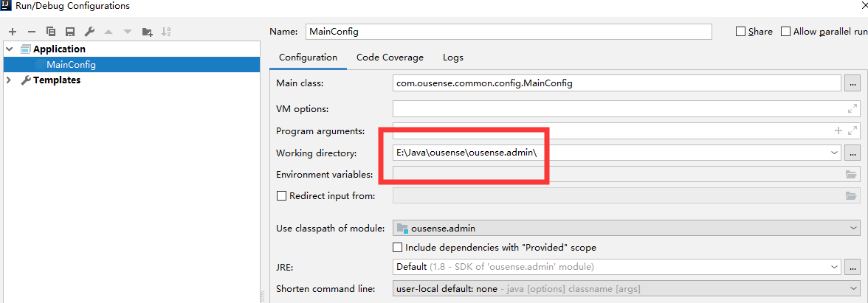This screenshot has width=868, height=303.
Task: Collapse the Application tree node
Action: pyautogui.click(x=9, y=49)
